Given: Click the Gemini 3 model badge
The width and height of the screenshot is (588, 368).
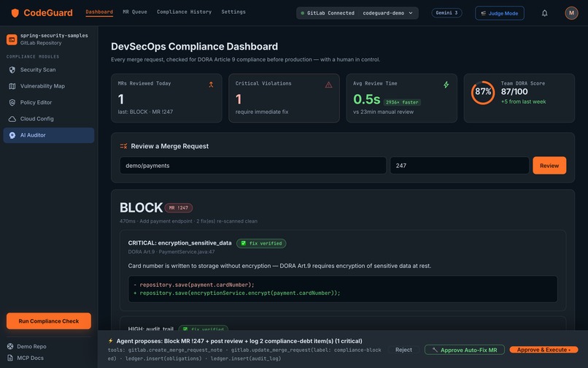Looking at the screenshot, I should 446,12.
